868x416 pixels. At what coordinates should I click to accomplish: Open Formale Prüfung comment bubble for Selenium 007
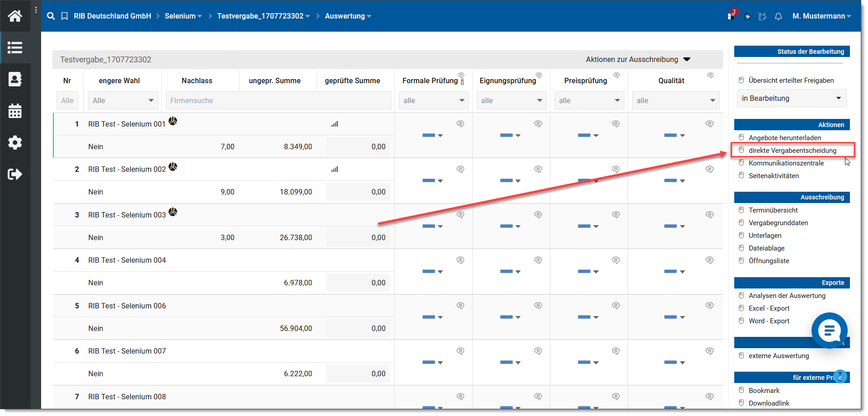(x=460, y=351)
